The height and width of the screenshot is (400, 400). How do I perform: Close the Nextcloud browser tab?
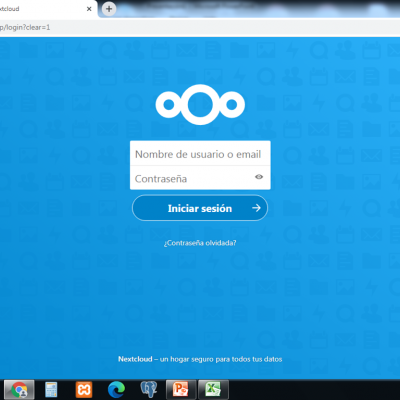89,9
